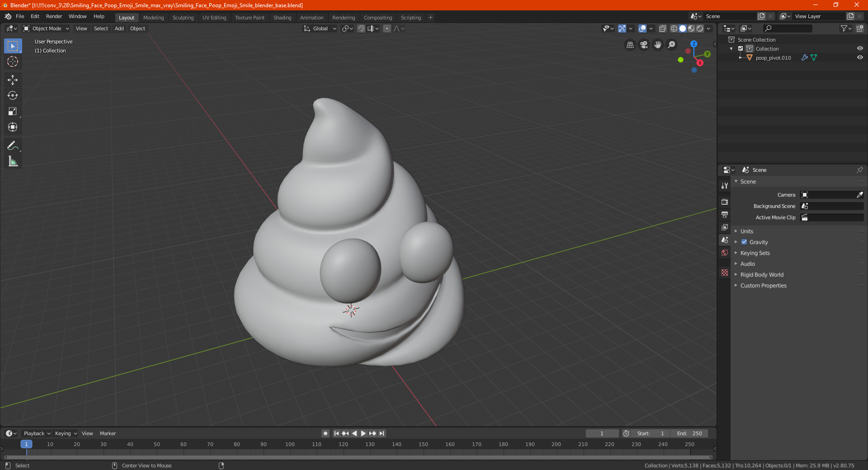Play the animation forward
Screen dimensions: 868x470
[363, 433]
